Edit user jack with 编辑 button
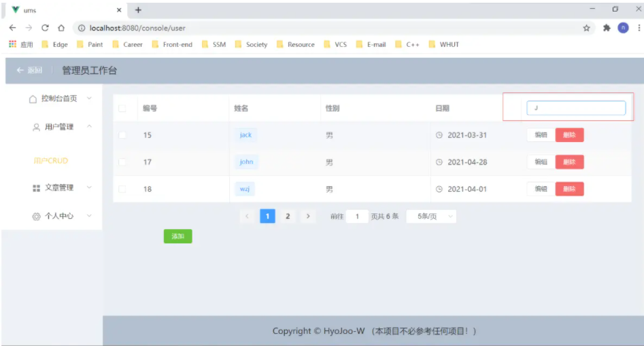Screen dimensions: 644x346 point(541,135)
